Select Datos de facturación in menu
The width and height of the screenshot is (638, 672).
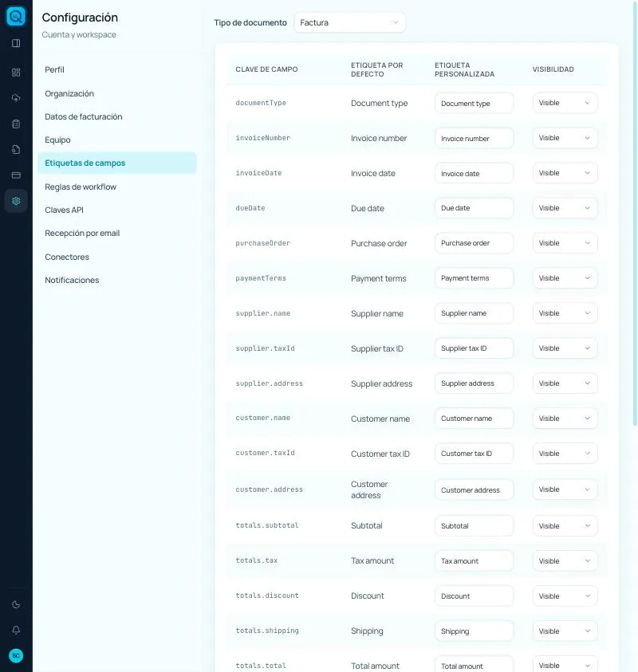(116, 117)
